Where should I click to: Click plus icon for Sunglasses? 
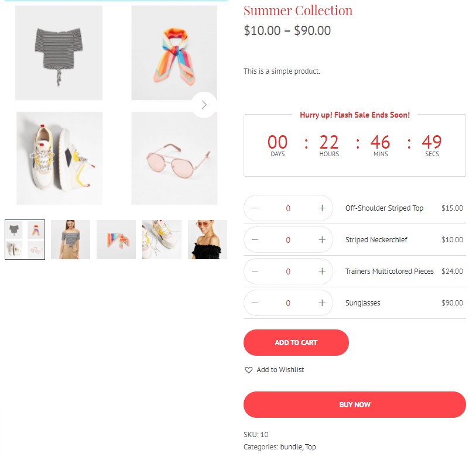coord(322,303)
